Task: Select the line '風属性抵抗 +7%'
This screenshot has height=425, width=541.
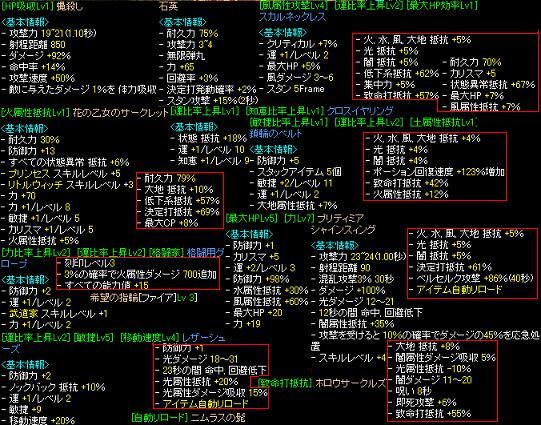Action: pyautogui.click(x=485, y=107)
